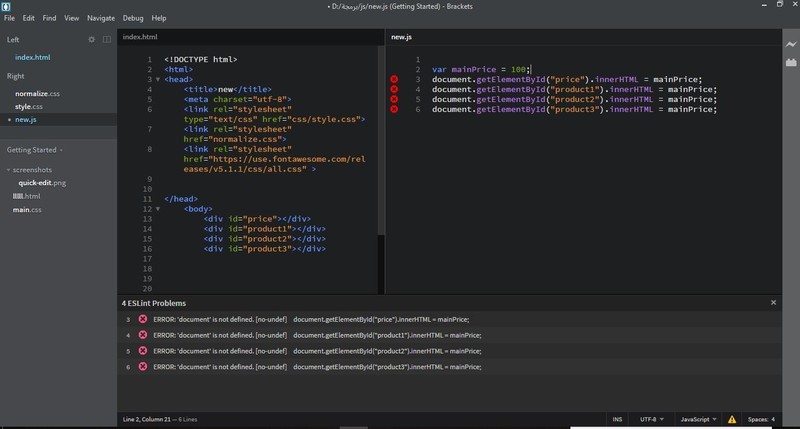Toggle the Spaces indentation setting

[760, 419]
